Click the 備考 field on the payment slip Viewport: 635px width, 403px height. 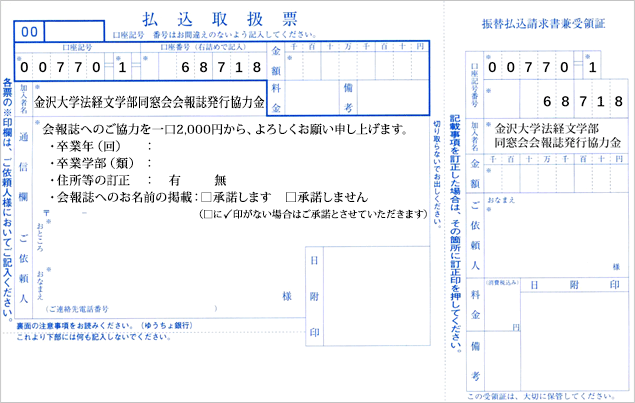(392, 98)
